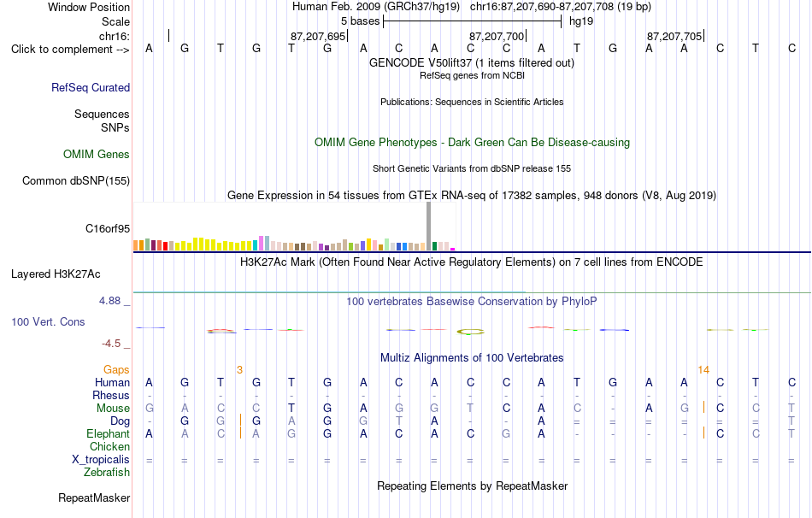
Task: Click the 100 Vert. Cons track label
Action: [x=48, y=321]
